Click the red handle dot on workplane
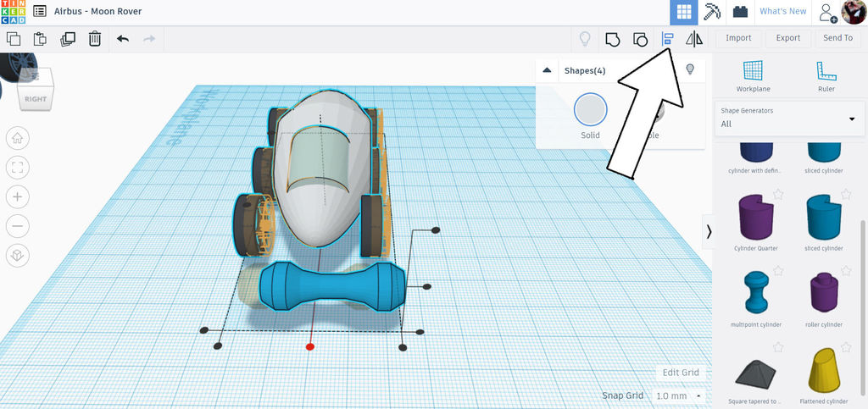Viewport: 868px width, 409px height. [x=310, y=346]
